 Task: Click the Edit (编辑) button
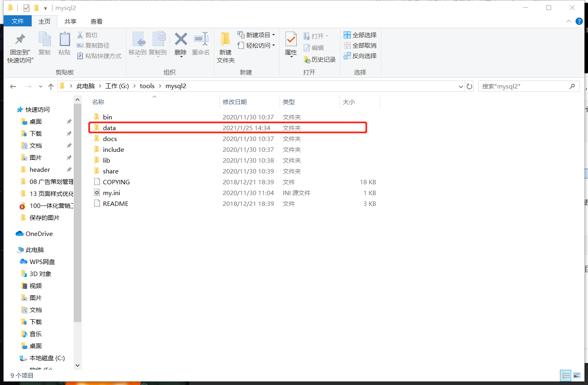(x=314, y=48)
